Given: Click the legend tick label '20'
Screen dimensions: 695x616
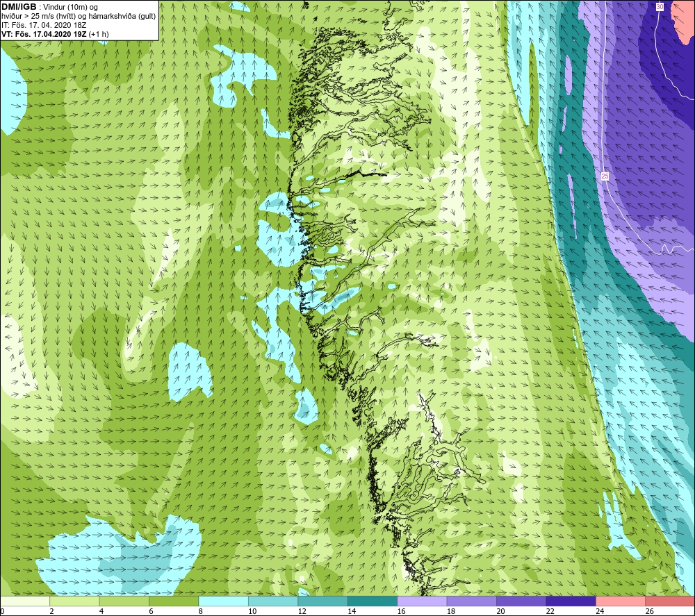Looking at the screenshot, I should coord(500,611).
